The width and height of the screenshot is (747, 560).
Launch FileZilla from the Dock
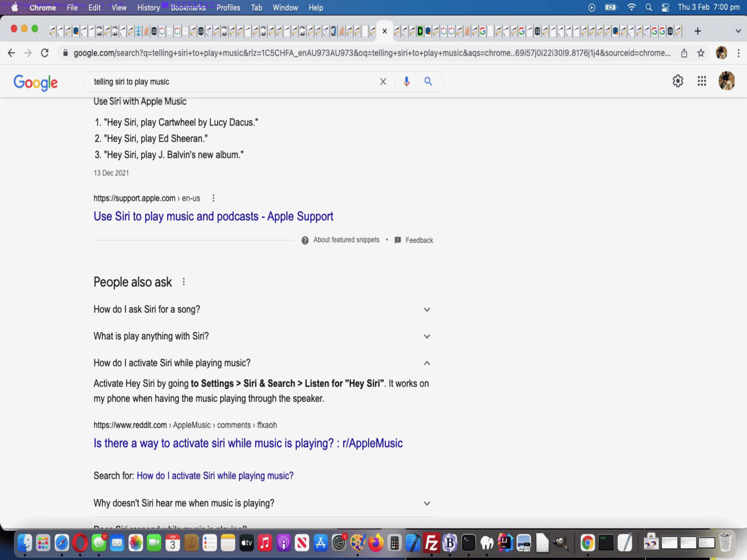(x=431, y=543)
